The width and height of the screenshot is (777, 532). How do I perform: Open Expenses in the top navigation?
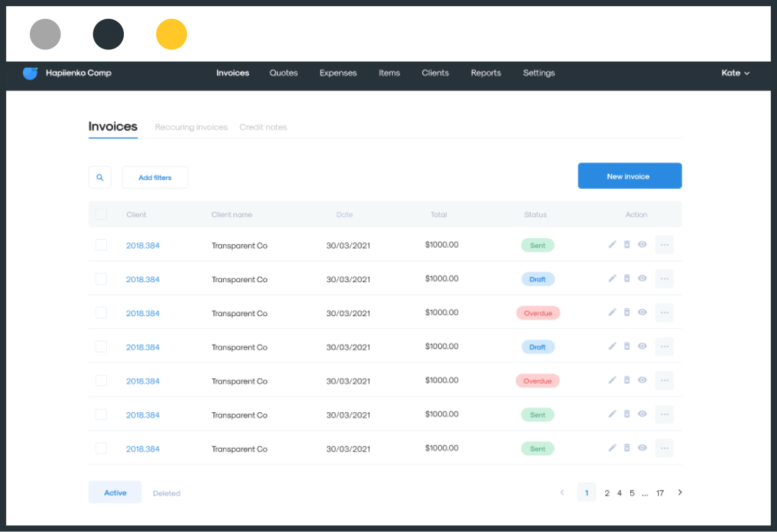338,73
